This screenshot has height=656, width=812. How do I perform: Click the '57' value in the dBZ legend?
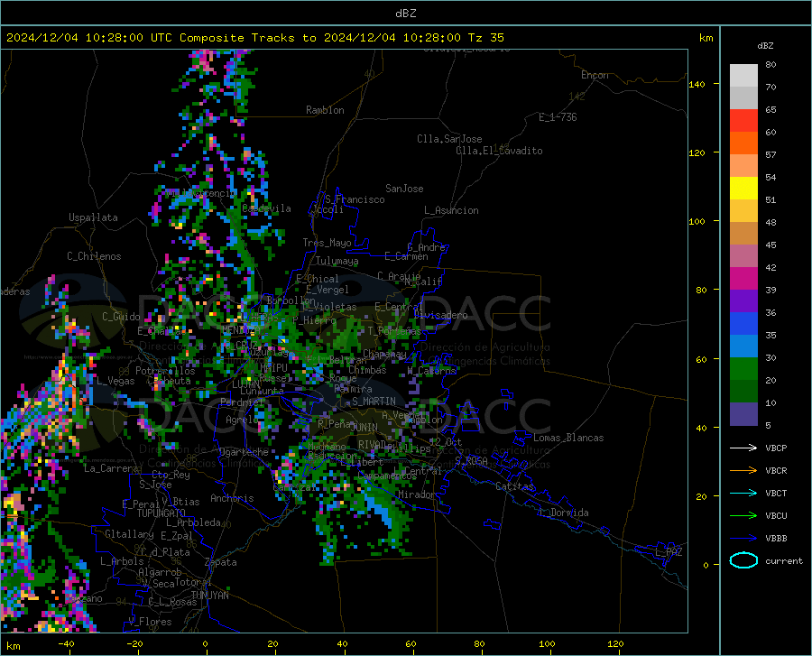coord(770,155)
